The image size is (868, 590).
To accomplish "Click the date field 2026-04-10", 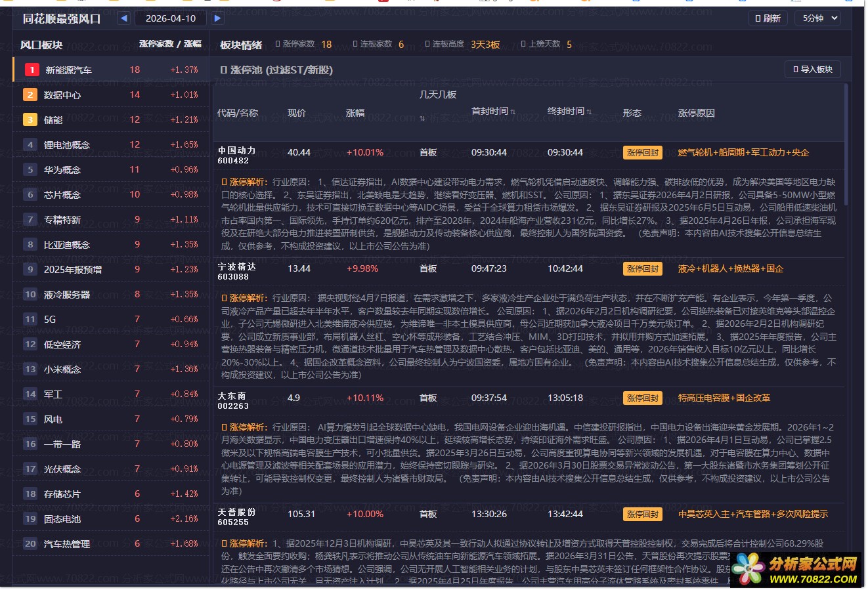I will [x=171, y=18].
